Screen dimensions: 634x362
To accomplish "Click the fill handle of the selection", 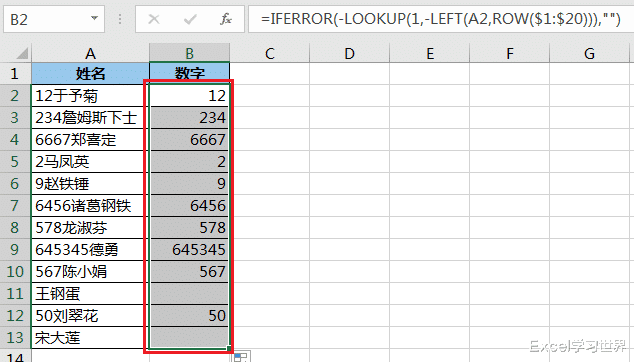I will click(x=229, y=348).
